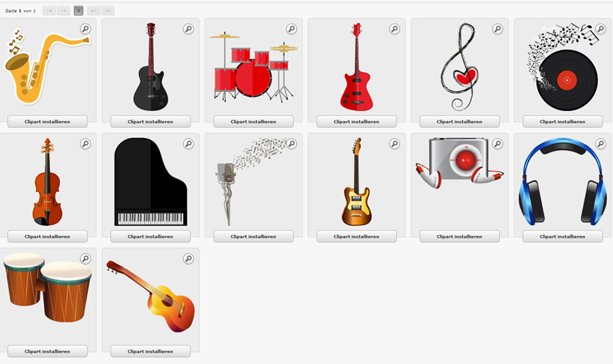The image size is (613, 364).
Task: Click magnifier icon on vinyl record clipart
Action: pyautogui.click(x=601, y=29)
